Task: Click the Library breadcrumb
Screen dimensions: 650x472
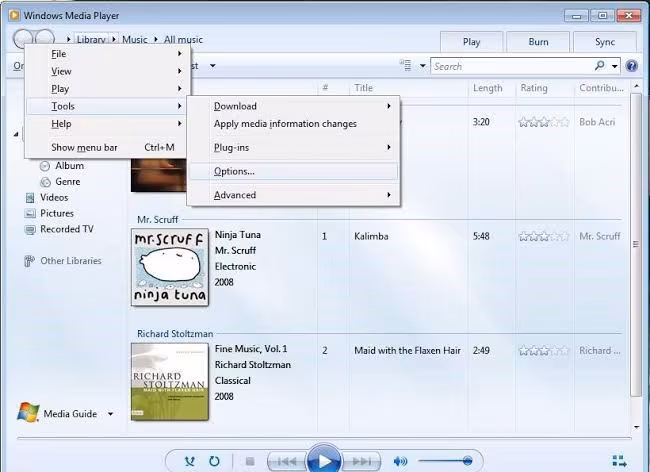Action: point(91,39)
